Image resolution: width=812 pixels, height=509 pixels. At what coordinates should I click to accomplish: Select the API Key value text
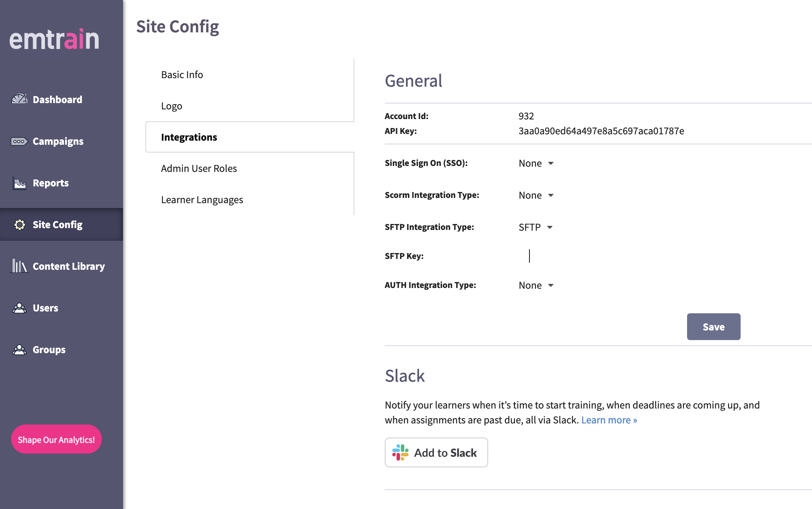pyautogui.click(x=601, y=131)
